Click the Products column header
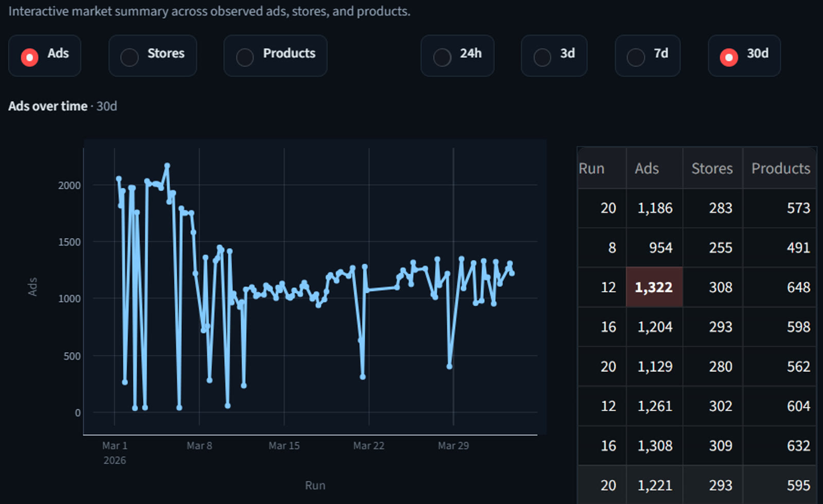The height and width of the screenshot is (504, 823). coord(780,168)
